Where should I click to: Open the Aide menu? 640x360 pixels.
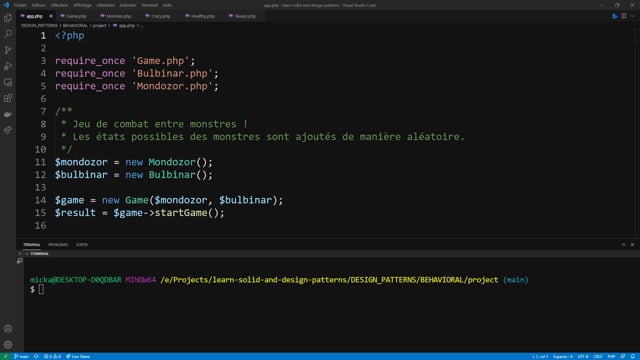pyautogui.click(x=167, y=5)
